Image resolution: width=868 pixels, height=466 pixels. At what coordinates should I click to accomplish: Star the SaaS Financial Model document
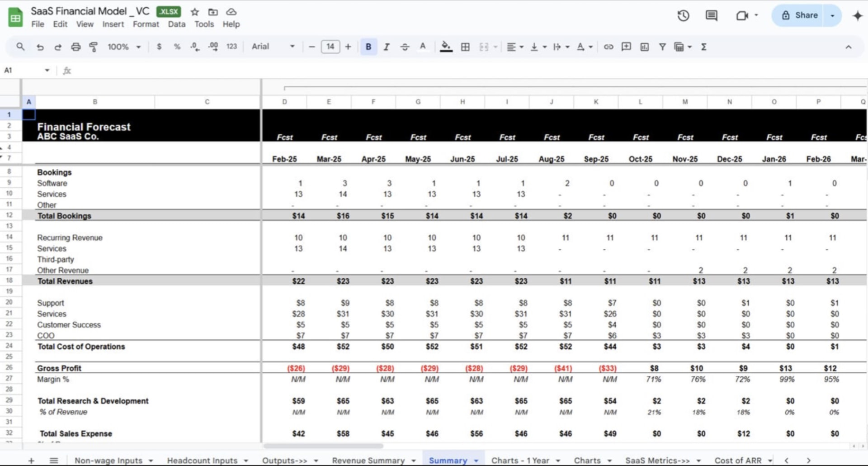(x=194, y=12)
